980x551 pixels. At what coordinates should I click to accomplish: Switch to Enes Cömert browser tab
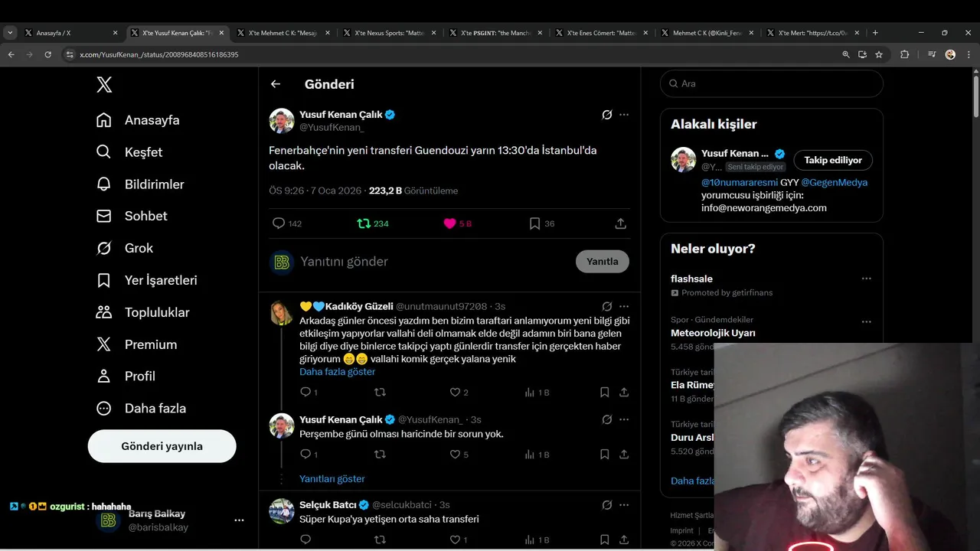[601, 33]
